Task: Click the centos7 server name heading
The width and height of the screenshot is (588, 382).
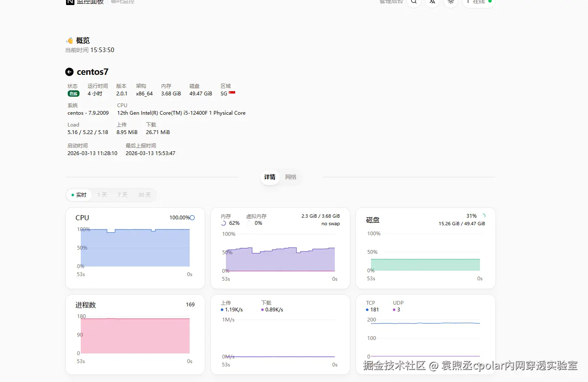Action: click(x=93, y=72)
